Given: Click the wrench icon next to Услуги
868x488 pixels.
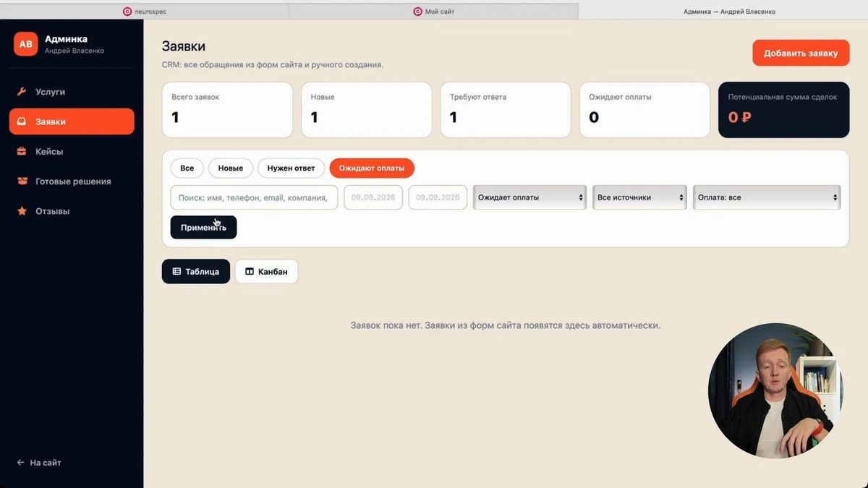Looking at the screenshot, I should point(22,92).
